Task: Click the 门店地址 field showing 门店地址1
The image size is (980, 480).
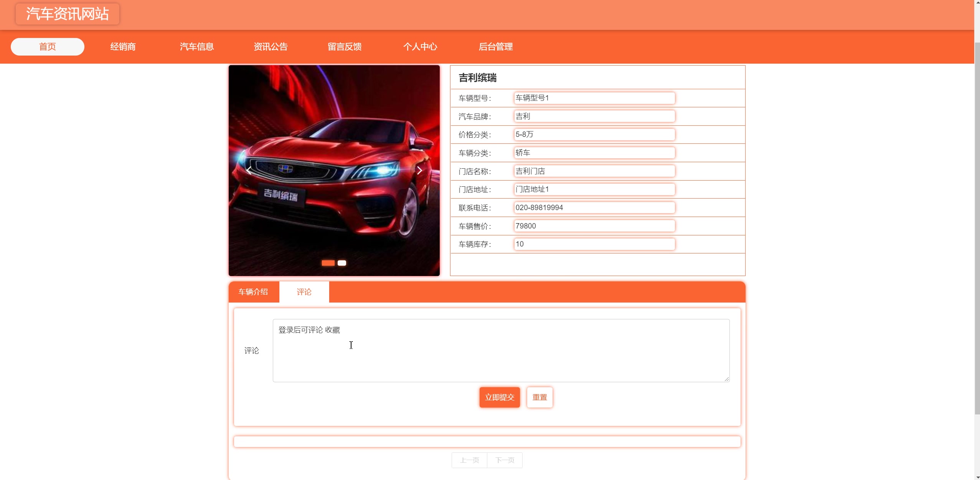Action: pos(594,189)
